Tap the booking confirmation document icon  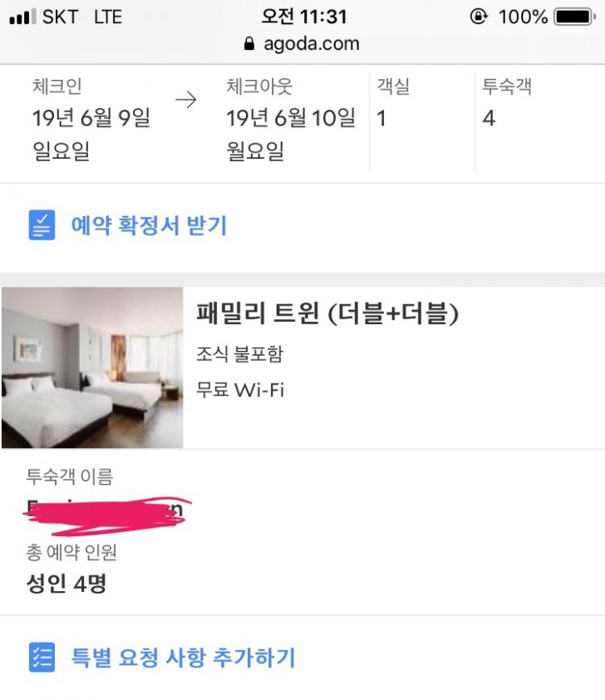click(x=42, y=225)
